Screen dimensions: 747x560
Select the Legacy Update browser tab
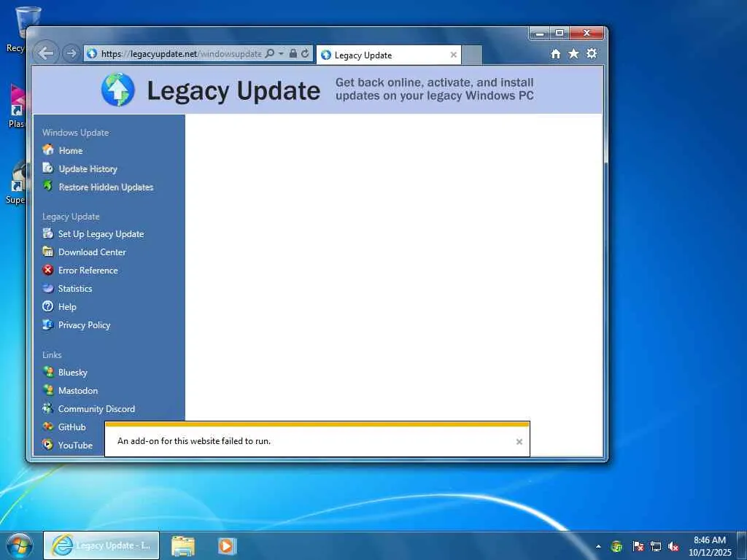coord(388,55)
